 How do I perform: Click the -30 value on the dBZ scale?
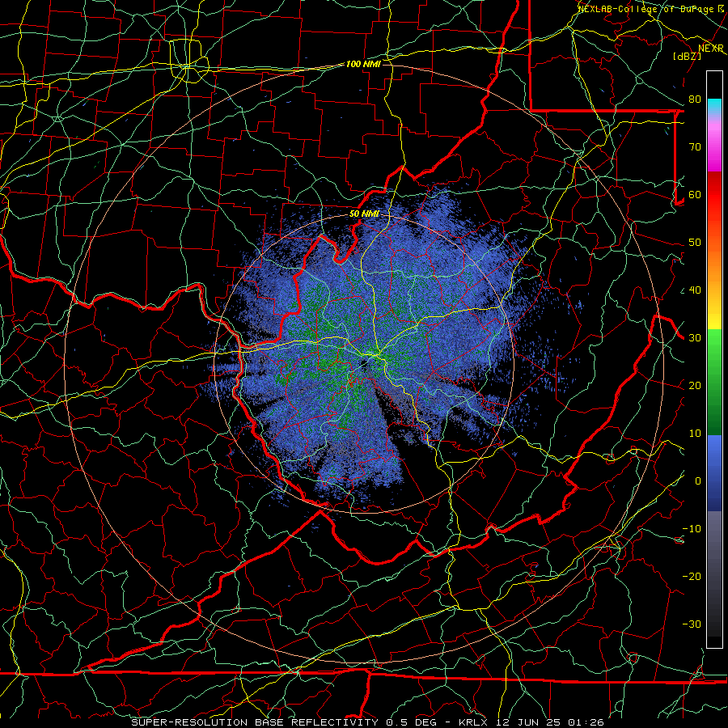(692, 624)
